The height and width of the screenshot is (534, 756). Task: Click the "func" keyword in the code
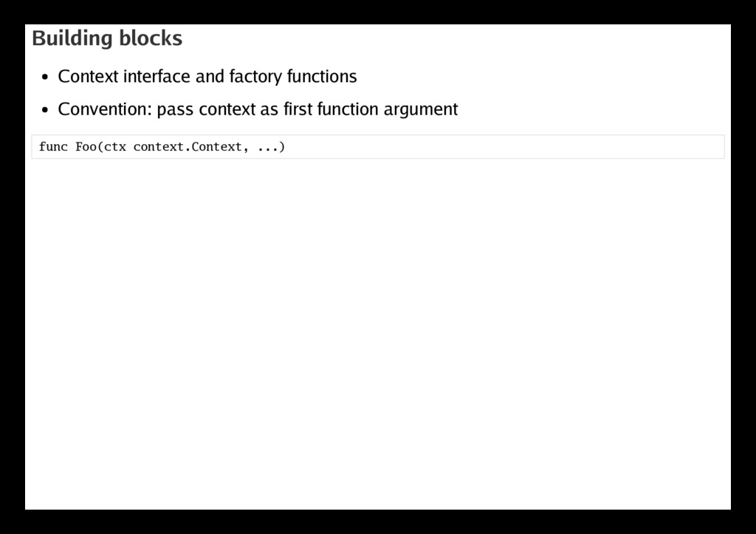coord(53,147)
